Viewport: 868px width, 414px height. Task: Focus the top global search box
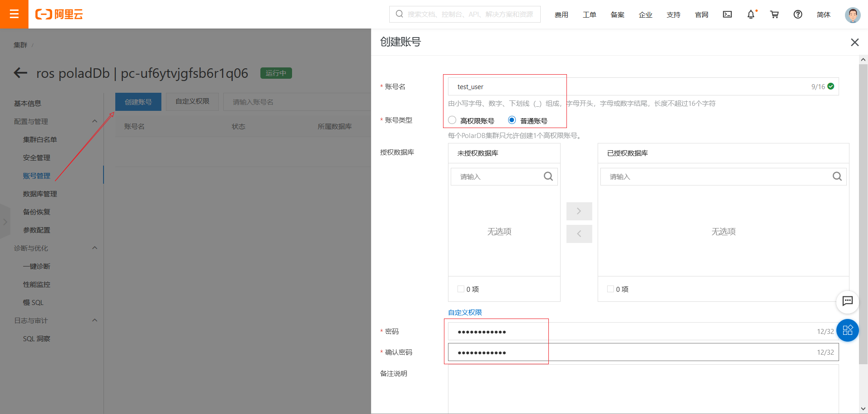click(465, 14)
